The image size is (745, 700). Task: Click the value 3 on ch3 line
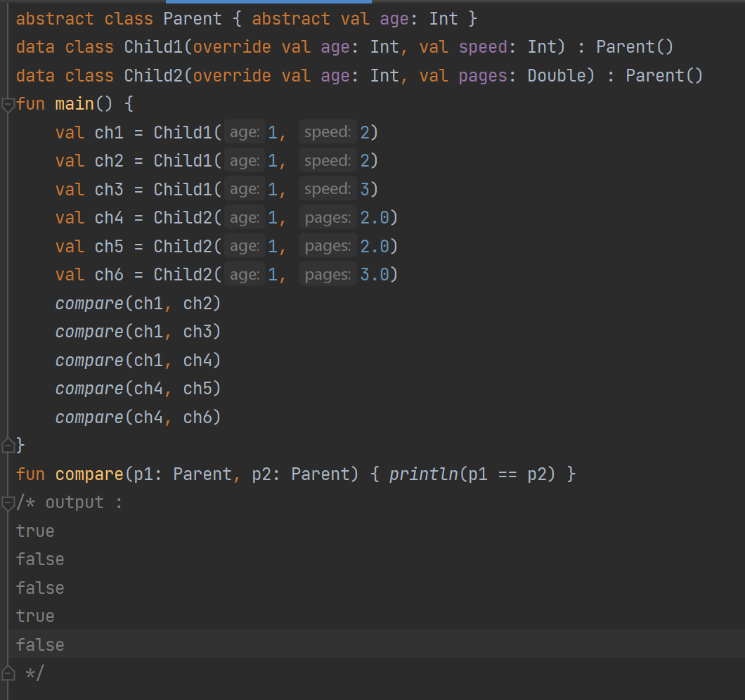[365, 190]
